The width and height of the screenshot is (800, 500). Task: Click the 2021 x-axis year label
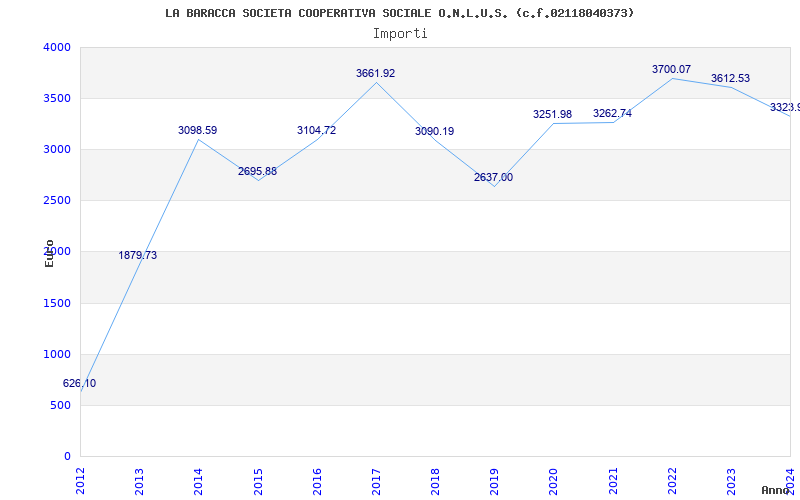click(613, 481)
